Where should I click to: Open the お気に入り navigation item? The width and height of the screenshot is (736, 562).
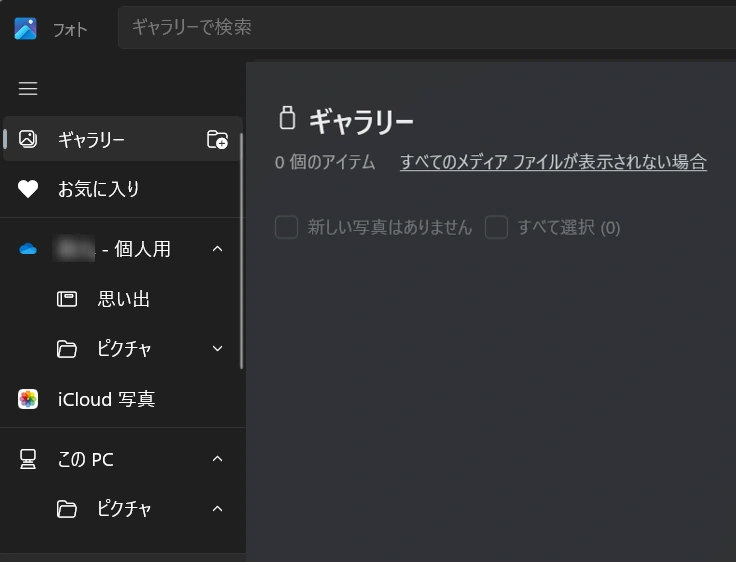(98, 189)
